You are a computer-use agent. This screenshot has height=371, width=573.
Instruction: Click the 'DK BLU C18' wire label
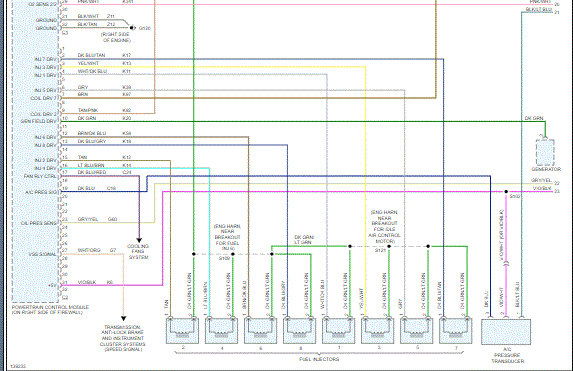coord(97,188)
